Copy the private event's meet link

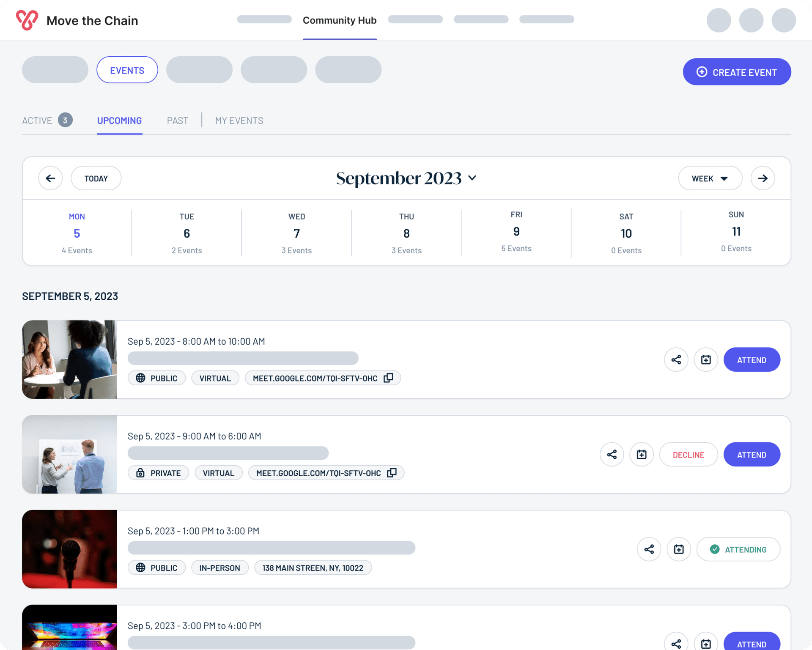pyautogui.click(x=392, y=472)
